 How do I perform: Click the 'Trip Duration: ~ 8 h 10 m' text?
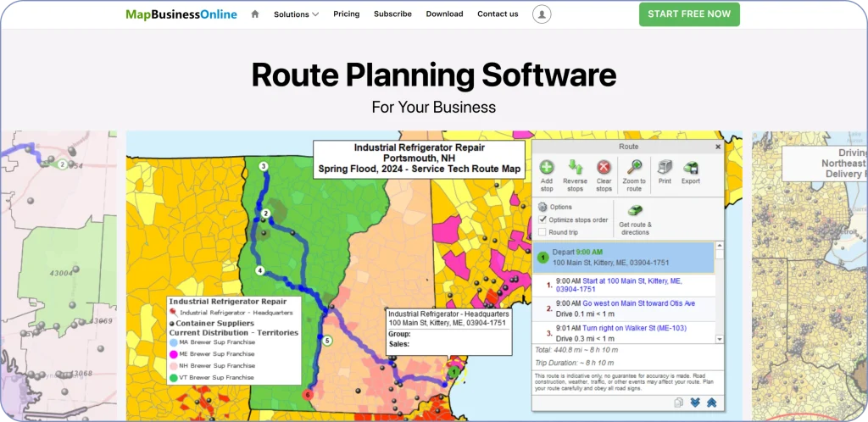[574, 363]
